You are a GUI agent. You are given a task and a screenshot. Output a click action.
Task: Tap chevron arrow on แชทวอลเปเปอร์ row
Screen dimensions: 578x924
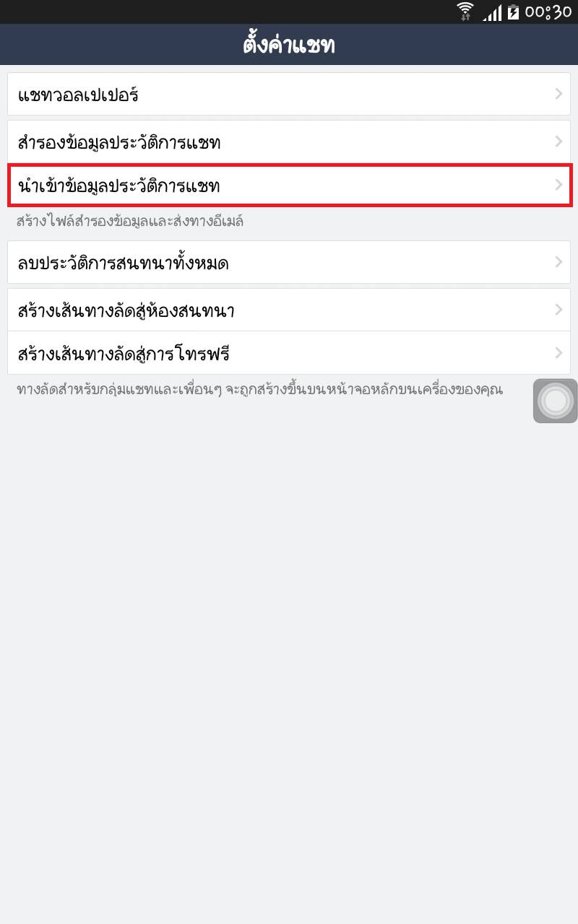point(558,94)
